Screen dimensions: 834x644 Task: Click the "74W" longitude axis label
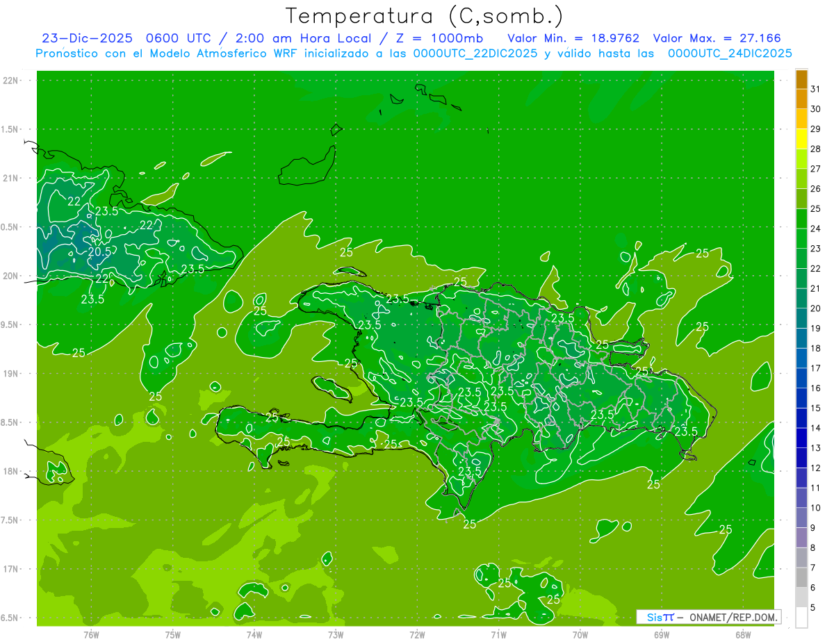coord(254,634)
